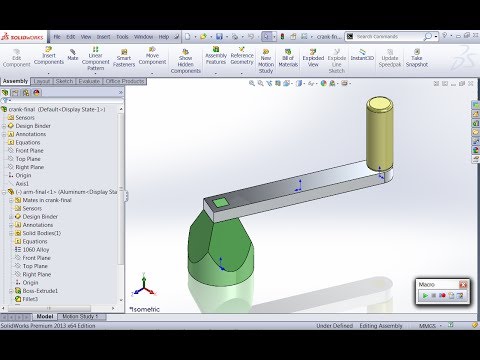
Task: Open dropdown arrow under Move Component
Action: 152,74
